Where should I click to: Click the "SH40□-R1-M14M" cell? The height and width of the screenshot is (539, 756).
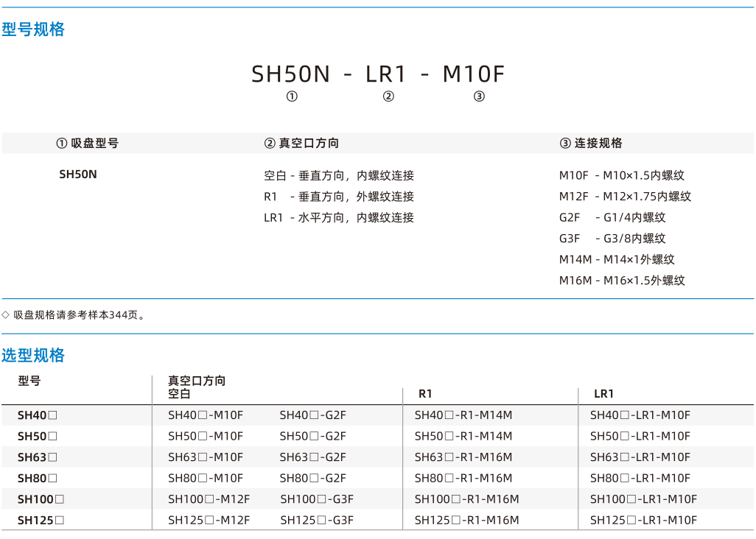(463, 415)
